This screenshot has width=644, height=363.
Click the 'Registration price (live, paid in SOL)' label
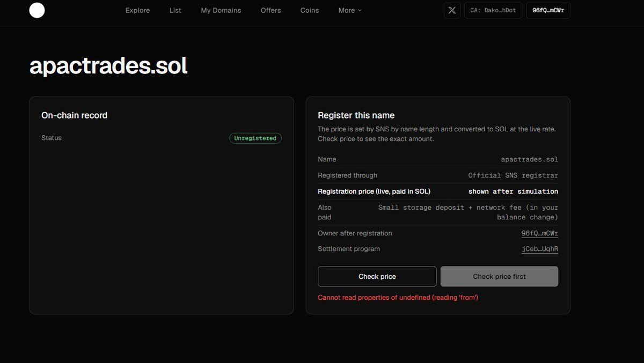point(374,191)
